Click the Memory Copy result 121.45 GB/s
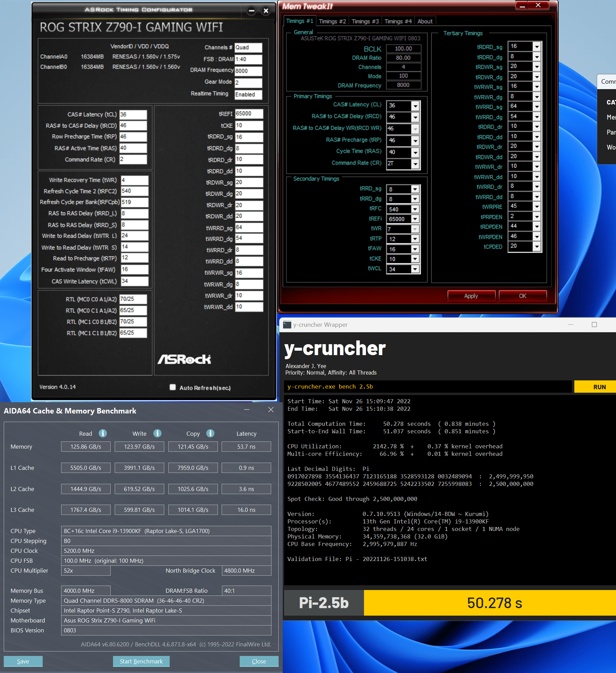 point(193,447)
